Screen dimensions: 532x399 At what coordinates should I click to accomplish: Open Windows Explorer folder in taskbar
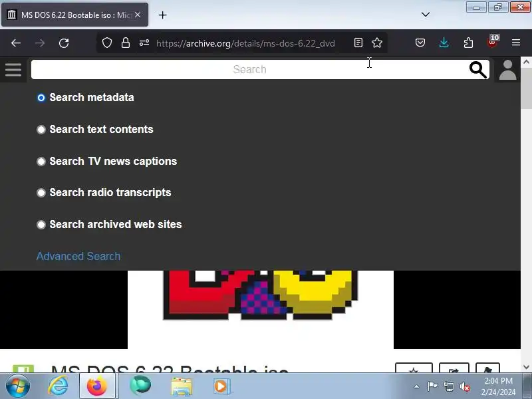click(182, 386)
